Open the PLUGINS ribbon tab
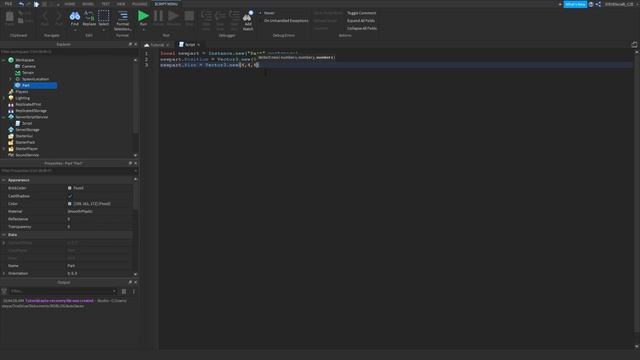The width and height of the screenshot is (640, 360). [x=140, y=4]
